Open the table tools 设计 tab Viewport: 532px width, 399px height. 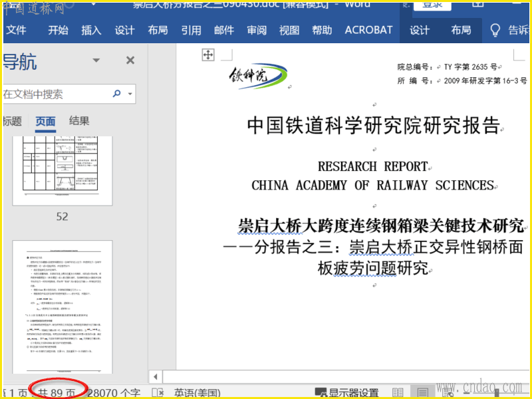(x=420, y=30)
